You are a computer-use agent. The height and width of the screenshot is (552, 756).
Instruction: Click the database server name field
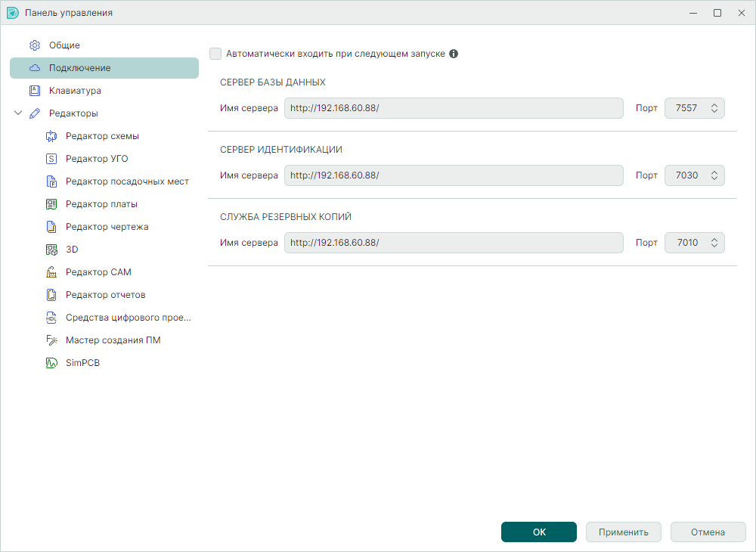(454, 108)
